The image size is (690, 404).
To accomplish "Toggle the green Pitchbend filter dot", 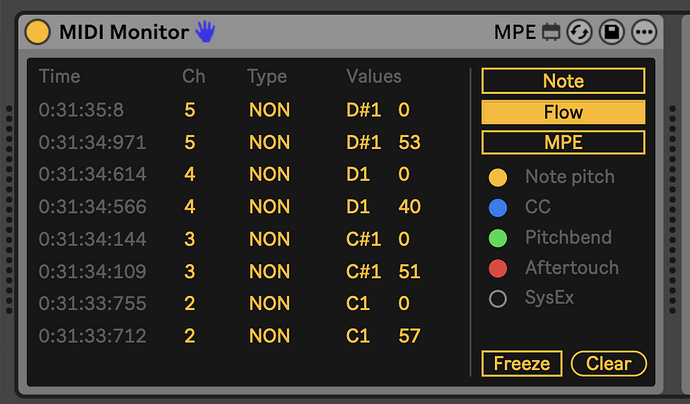I will (x=497, y=238).
